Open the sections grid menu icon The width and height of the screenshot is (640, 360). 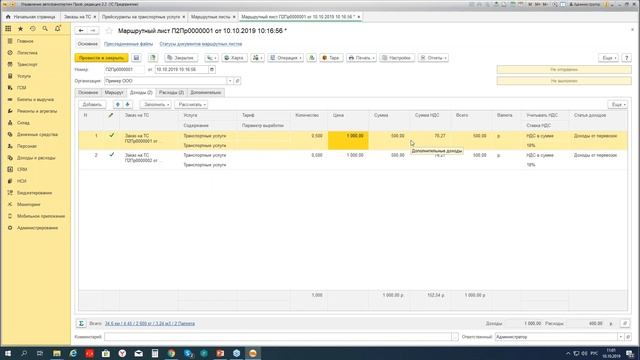pyautogui.click(x=8, y=29)
